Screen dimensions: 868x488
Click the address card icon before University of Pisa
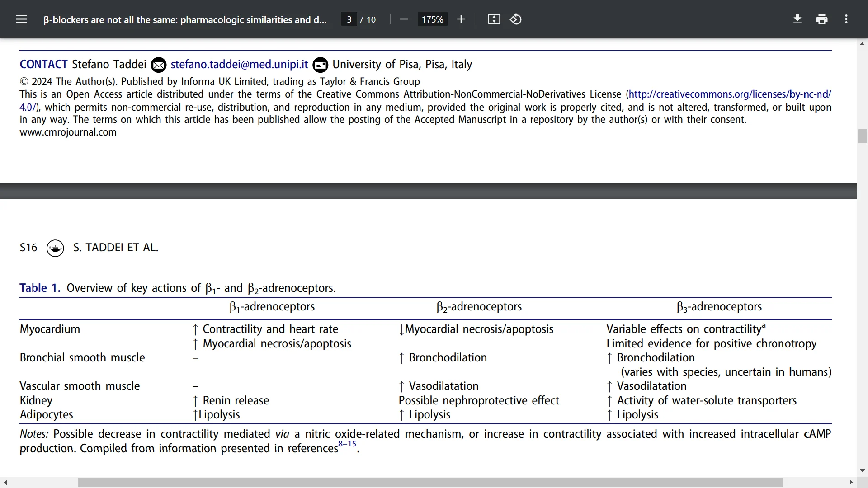click(320, 65)
